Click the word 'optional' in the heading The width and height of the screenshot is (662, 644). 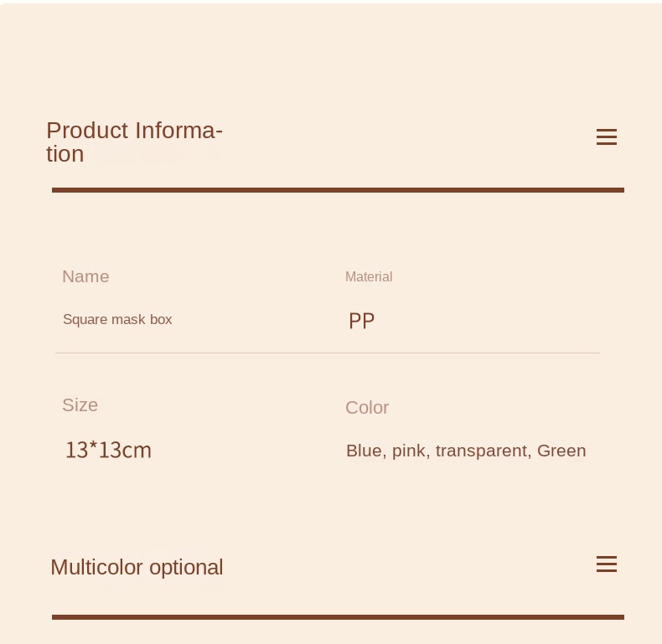coord(186,567)
